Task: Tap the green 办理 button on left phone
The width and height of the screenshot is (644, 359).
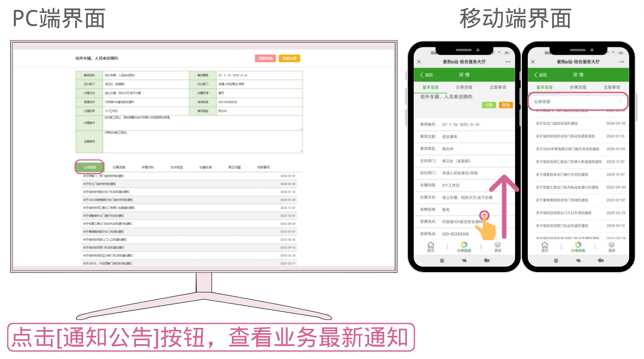Action: click(489, 105)
